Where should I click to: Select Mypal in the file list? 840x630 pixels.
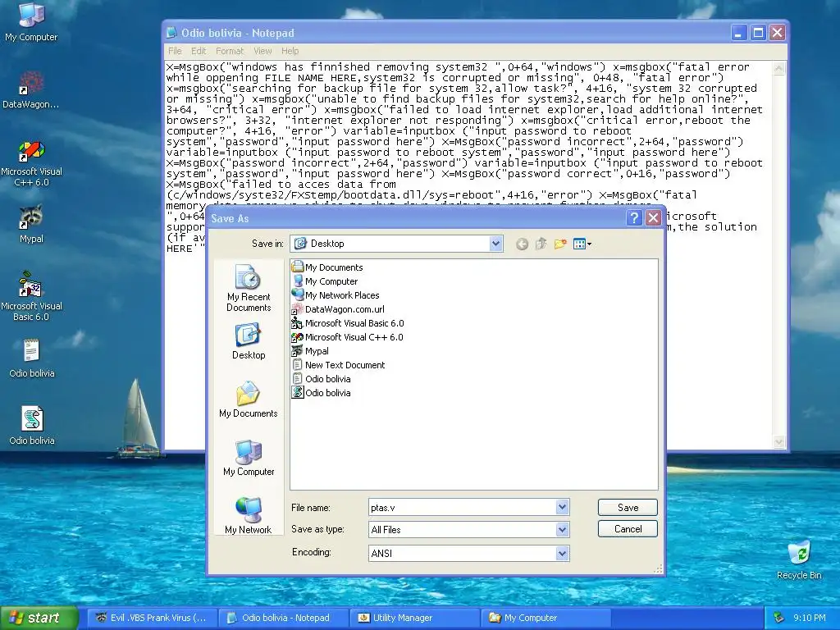(x=310, y=351)
